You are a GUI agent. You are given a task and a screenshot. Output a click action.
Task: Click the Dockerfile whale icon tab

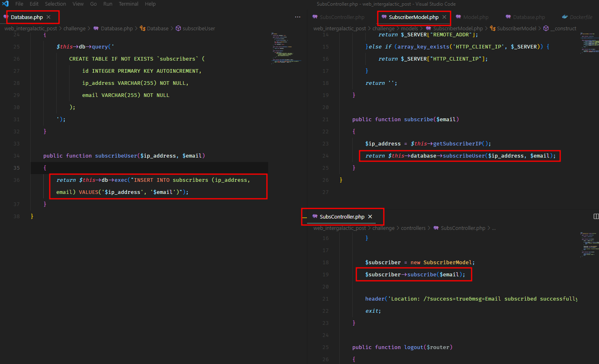pyautogui.click(x=565, y=17)
